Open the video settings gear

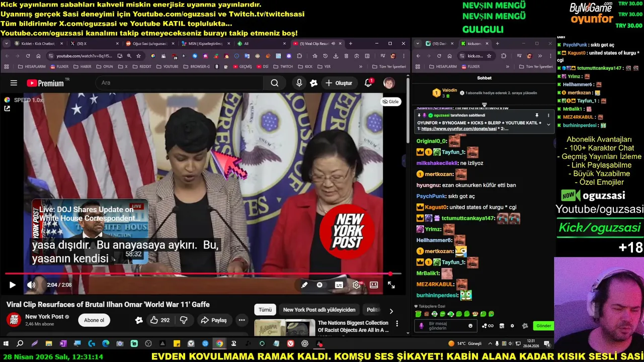(356, 285)
